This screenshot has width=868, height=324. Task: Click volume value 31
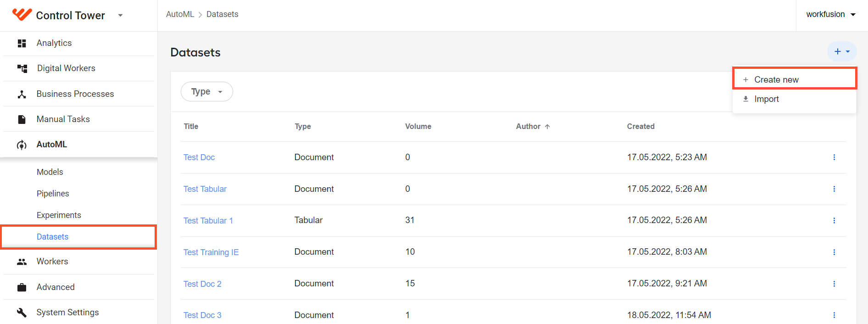point(410,220)
